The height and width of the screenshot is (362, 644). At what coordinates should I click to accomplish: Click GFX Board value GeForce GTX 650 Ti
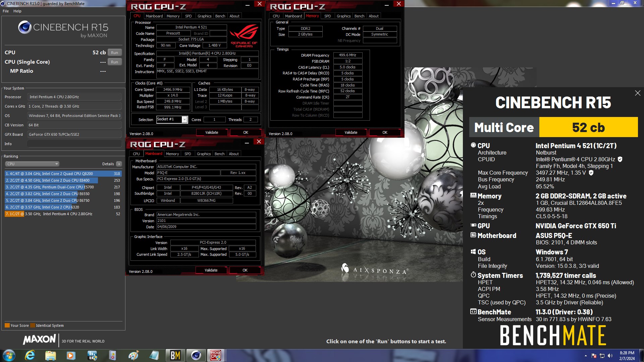coord(74,134)
